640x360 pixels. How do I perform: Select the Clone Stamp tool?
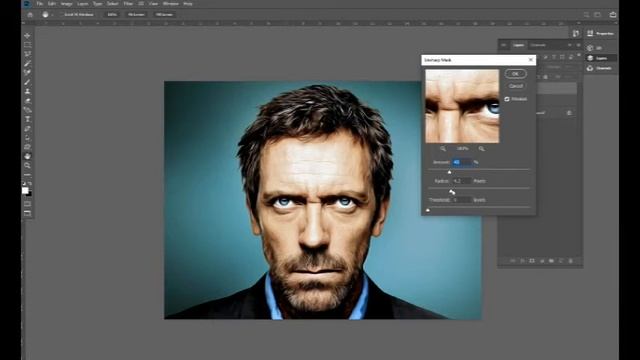pos(27,91)
